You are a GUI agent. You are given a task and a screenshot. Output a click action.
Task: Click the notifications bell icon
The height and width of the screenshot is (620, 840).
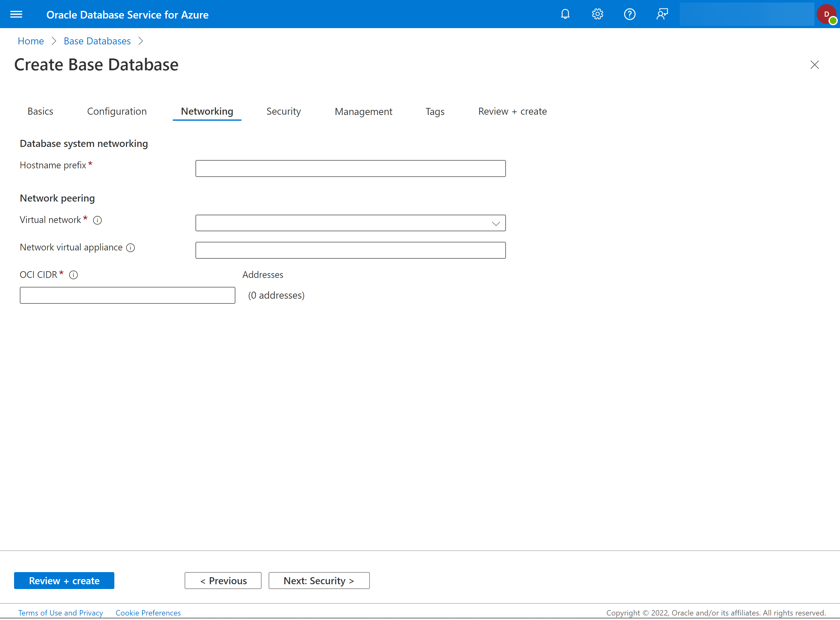pos(565,14)
